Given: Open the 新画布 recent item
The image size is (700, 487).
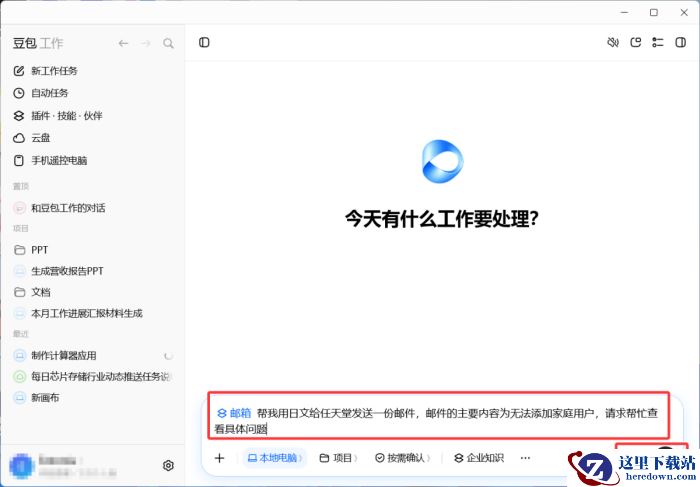Looking at the screenshot, I should [45, 398].
